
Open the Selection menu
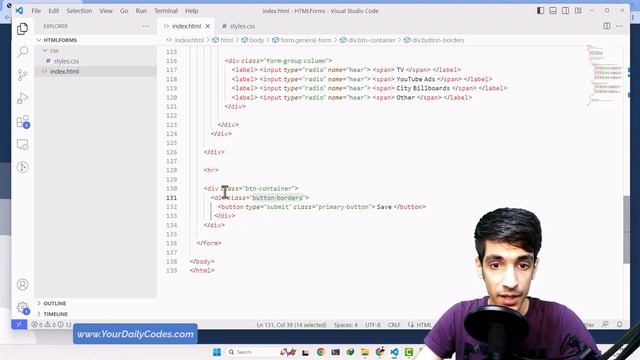tap(79, 11)
